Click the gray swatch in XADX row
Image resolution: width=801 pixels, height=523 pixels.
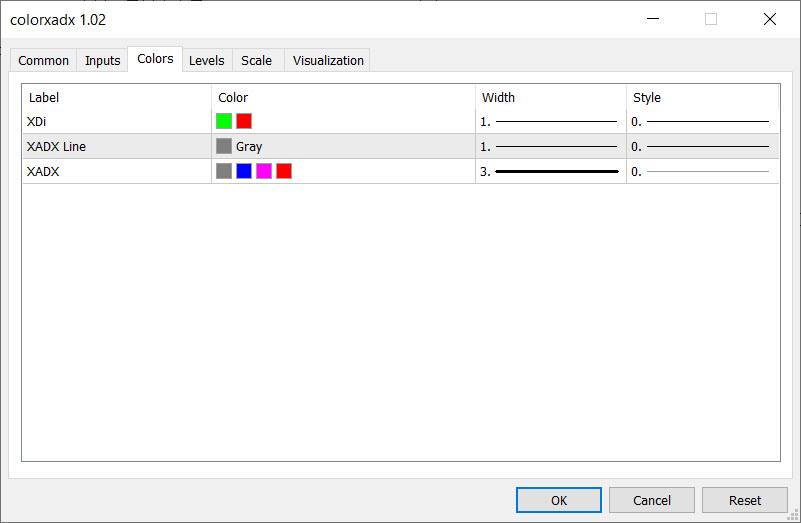224,171
